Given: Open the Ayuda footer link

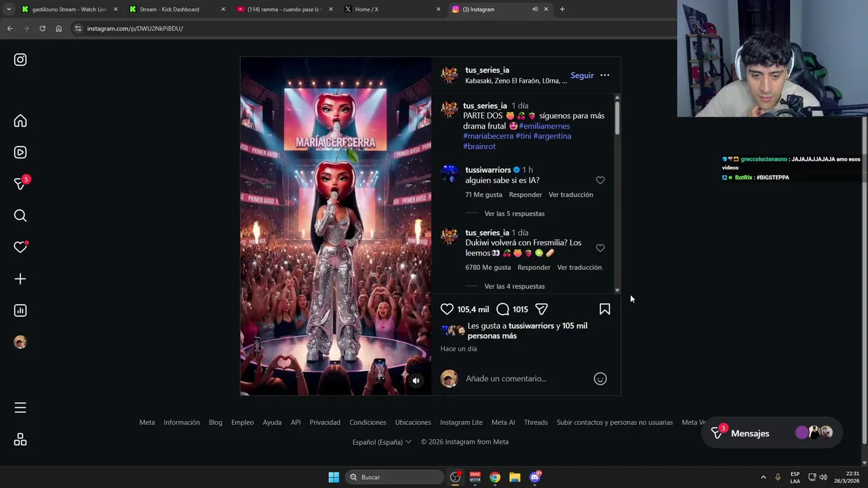Looking at the screenshot, I should [272, 422].
